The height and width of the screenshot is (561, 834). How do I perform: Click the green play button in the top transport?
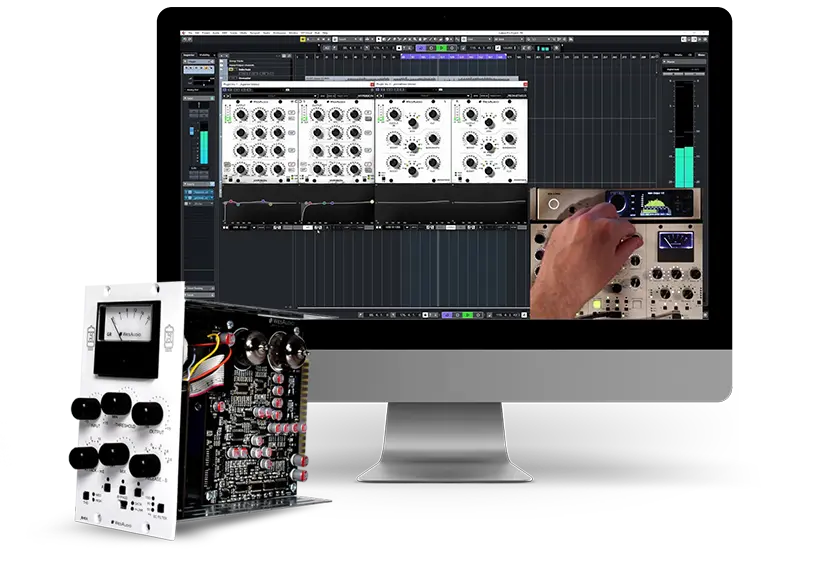pyautogui.click(x=441, y=48)
